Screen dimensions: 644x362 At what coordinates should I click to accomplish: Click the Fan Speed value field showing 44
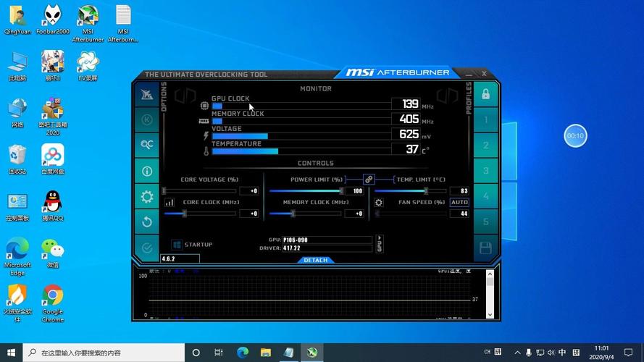coord(459,214)
